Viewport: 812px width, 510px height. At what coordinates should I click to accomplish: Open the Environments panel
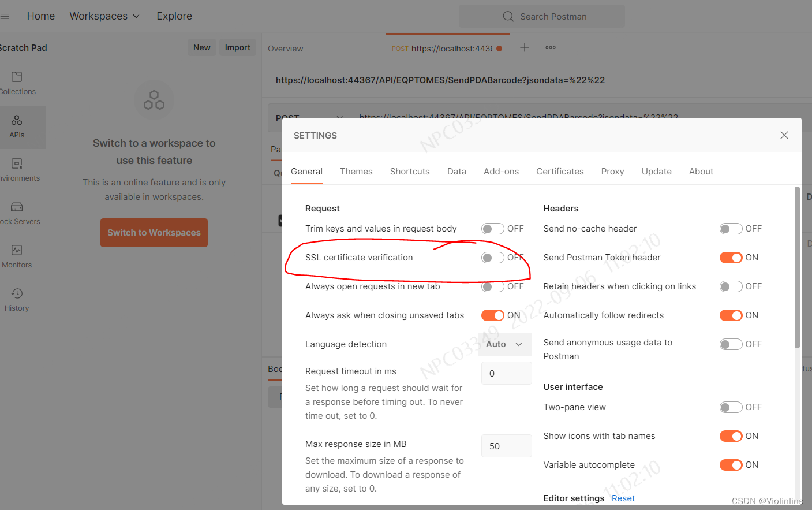tap(16, 170)
